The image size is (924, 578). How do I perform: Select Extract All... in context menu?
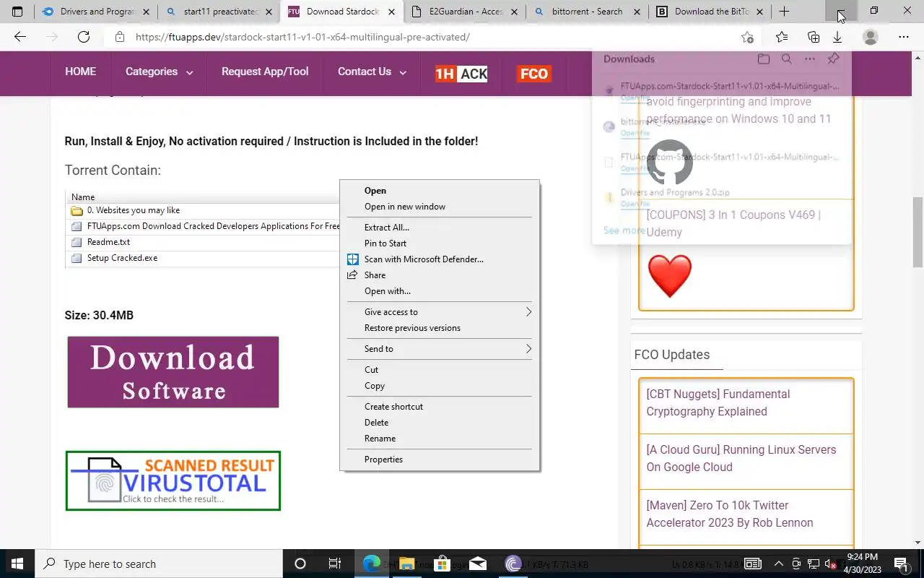(x=440, y=228)
